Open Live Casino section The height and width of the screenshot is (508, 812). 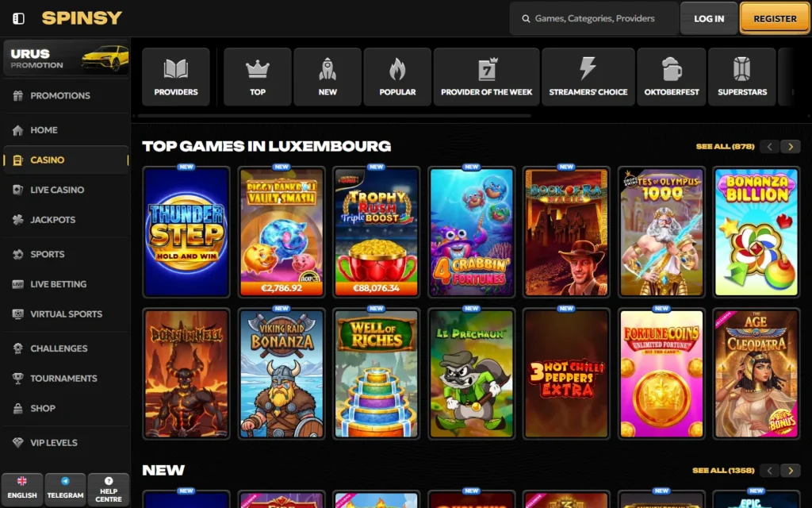coord(66,190)
